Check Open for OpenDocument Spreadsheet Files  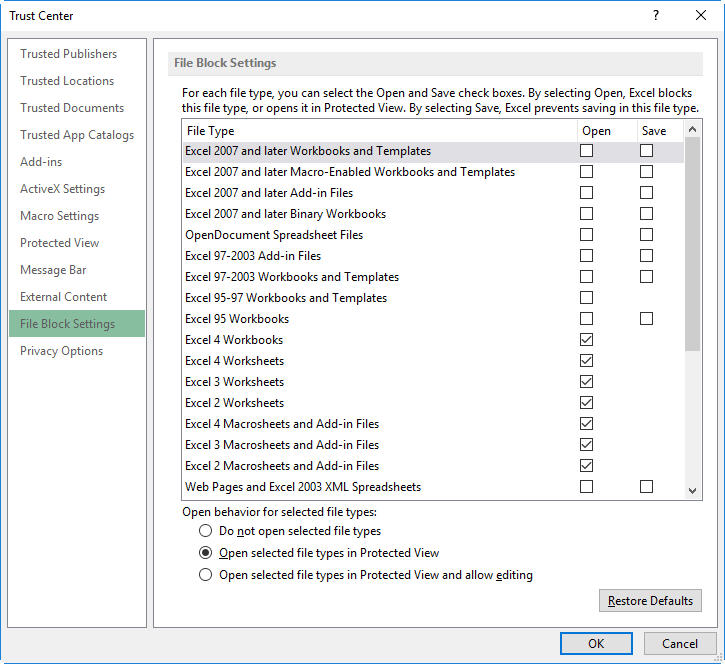[x=586, y=234]
